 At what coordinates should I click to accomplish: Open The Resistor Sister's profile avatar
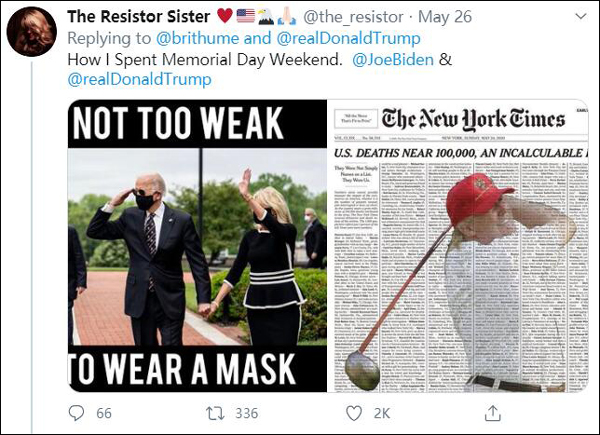pos(31,31)
